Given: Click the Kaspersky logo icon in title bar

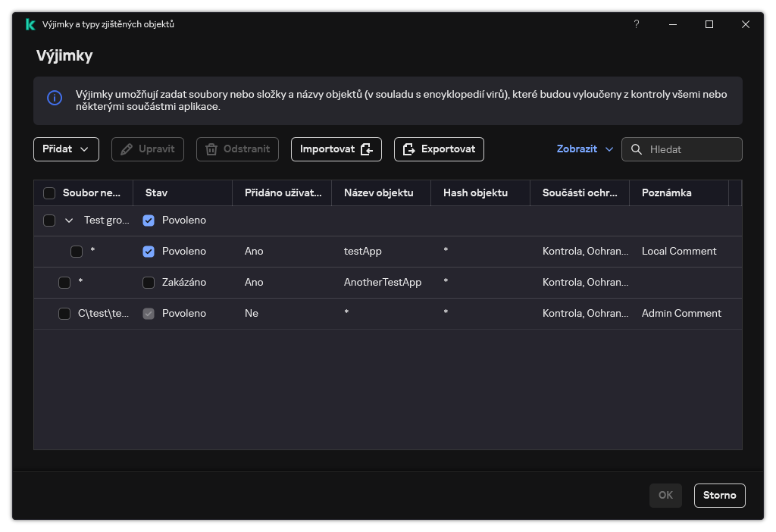Looking at the screenshot, I should pyautogui.click(x=30, y=24).
